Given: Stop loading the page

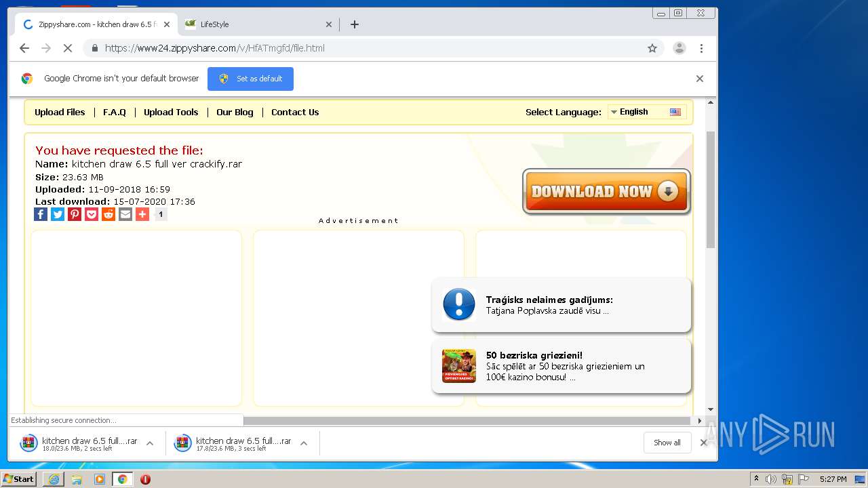Looking at the screenshot, I should [68, 48].
